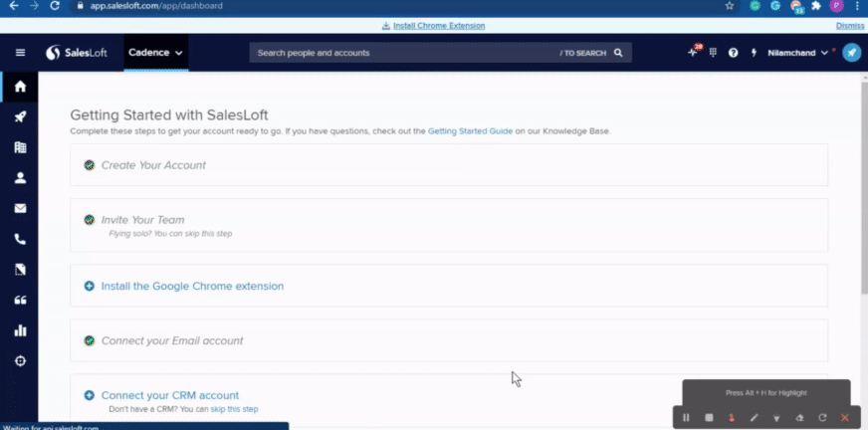Screen dimensions: 868x430
Task: Stop recording with the square button
Action: point(709,418)
